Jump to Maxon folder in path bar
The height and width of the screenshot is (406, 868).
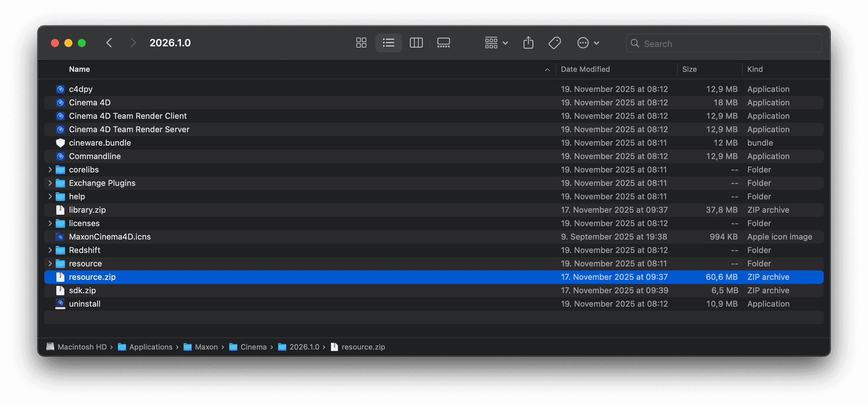(206, 347)
